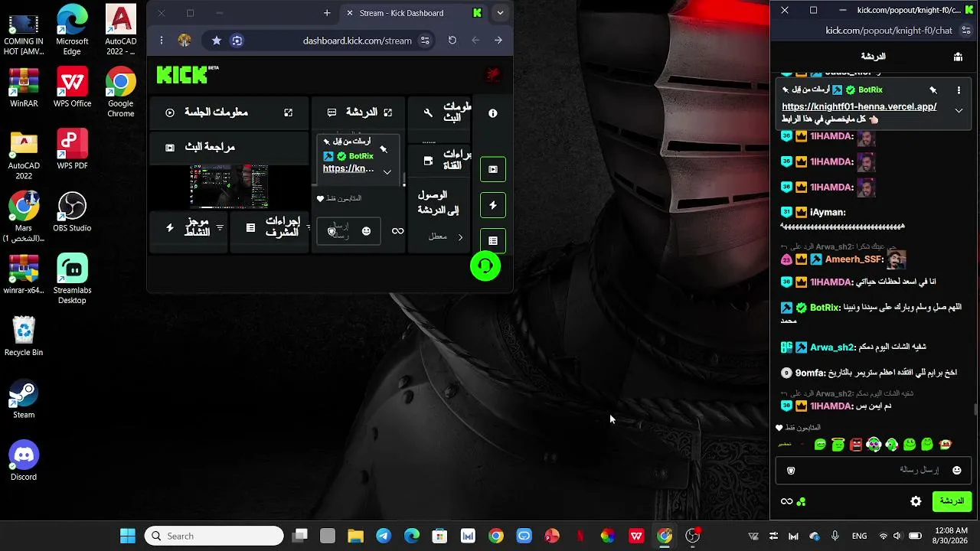Viewport: 980px width, 551px height.
Task: Pop out the الدردشة chat panel in dashboard
Action: [x=388, y=112]
